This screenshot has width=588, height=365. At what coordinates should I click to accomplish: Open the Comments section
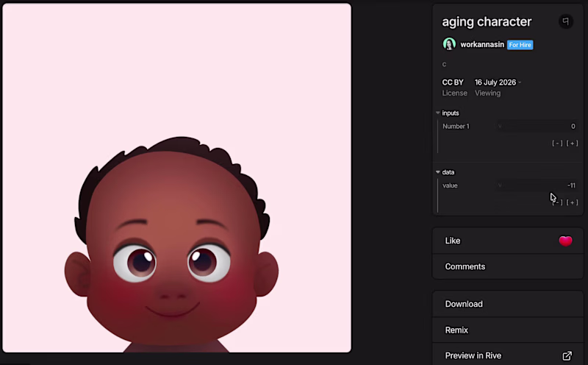[508, 266]
